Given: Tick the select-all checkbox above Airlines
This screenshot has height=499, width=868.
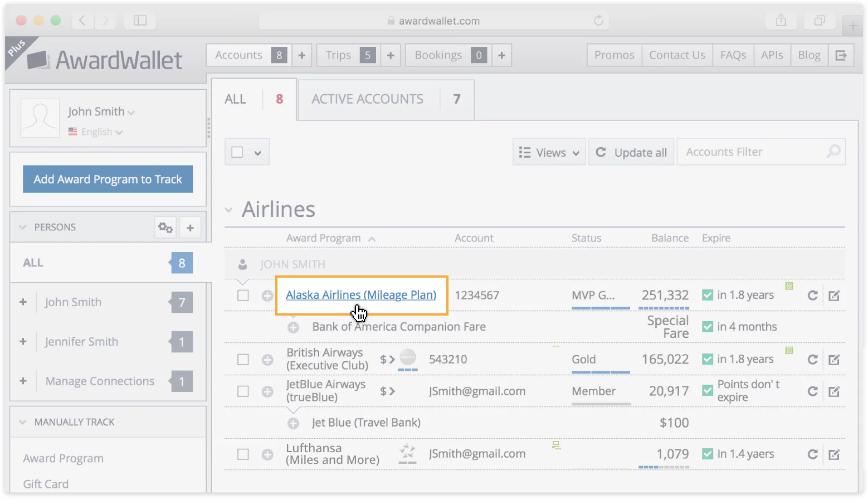Looking at the screenshot, I should coord(237,152).
